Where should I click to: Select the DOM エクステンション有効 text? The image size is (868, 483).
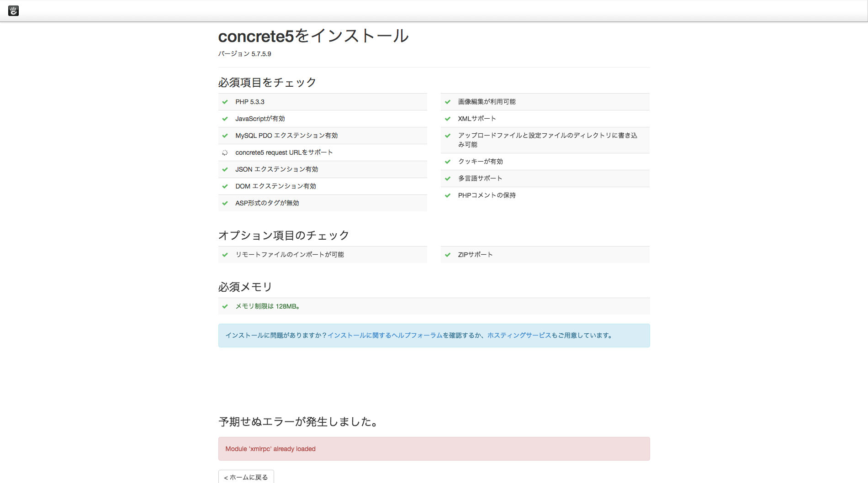coord(276,186)
